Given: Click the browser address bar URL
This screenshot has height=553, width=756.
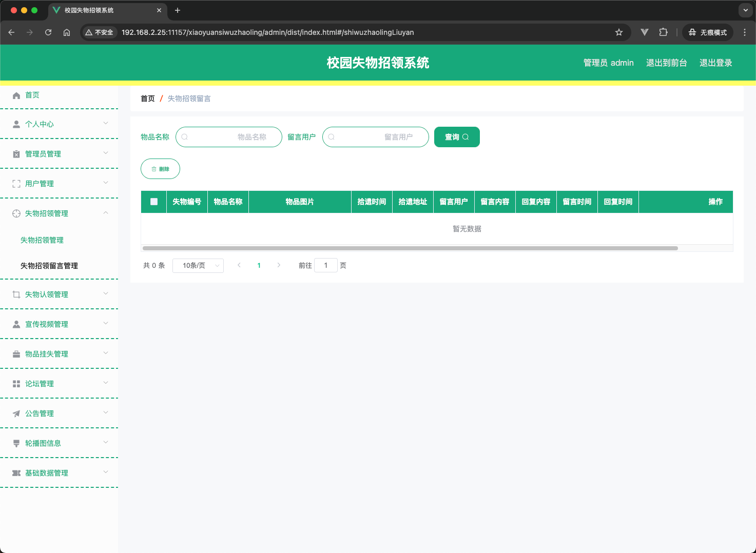Looking at the screenshot, I should pos(267,32).
